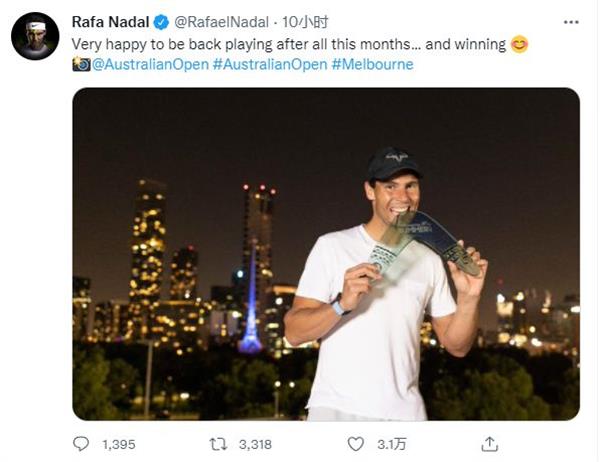This screenshot has height=462, width=600.
Task: Click the camera emoji in tweet
Action: [81, 64]
